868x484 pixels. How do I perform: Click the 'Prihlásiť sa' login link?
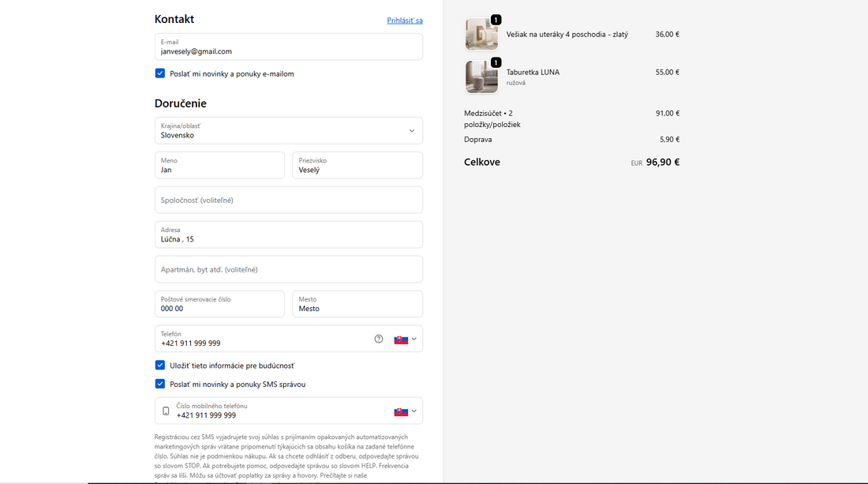(x=405, y=21)
